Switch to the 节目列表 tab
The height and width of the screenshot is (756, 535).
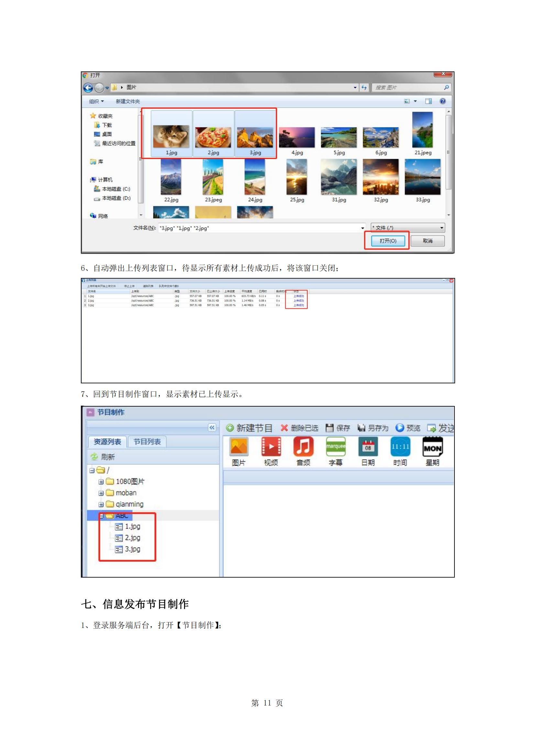tap(147, 442)
